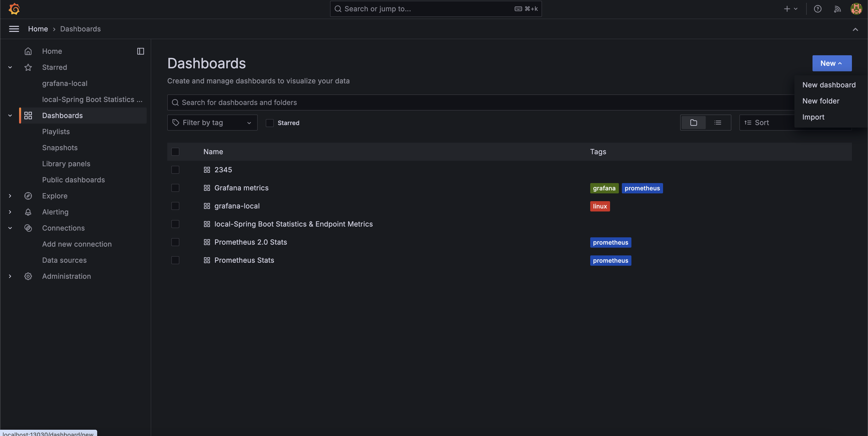Open Public dashboards in the sidebar

coord(73,180)
